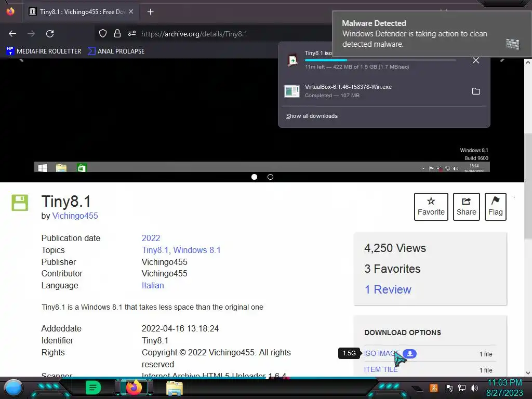
Task: Open the 2022 publication date link
Action: (x=151, y=238)
